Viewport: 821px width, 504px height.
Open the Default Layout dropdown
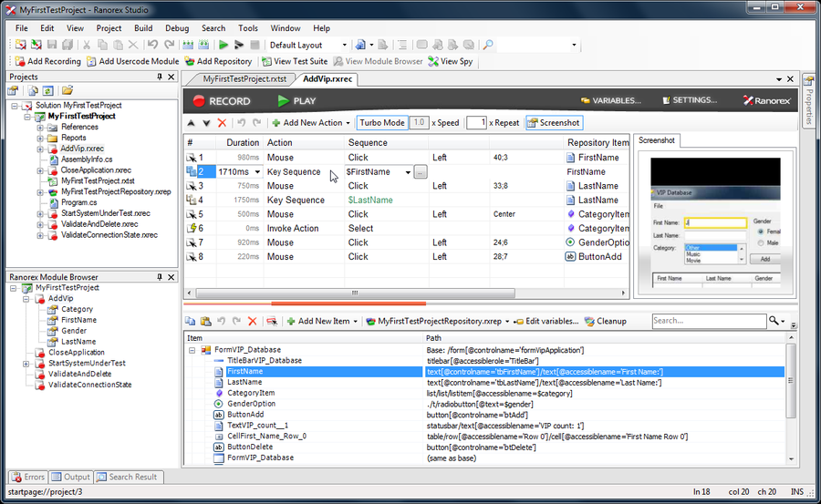coord(344,45)
